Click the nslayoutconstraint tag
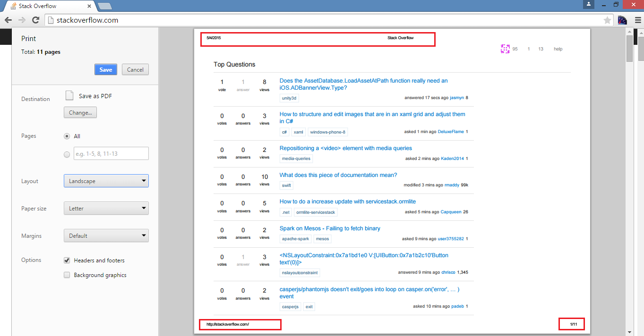 click(x=300, y=273)
